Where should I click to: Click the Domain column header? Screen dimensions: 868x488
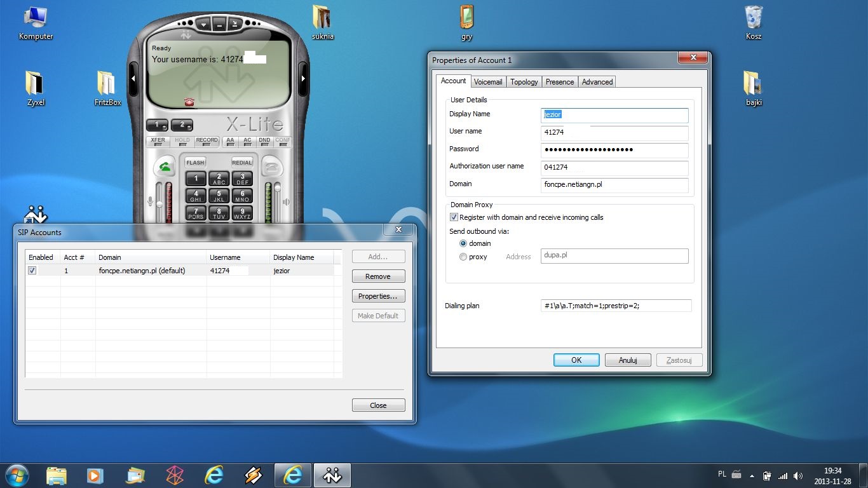point(151,257)
